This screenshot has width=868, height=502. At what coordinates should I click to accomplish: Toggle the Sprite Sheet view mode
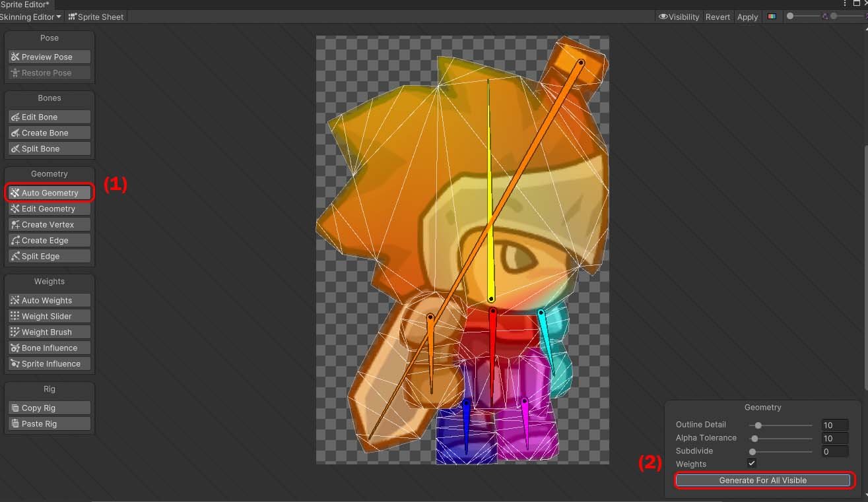click(96, 16)
